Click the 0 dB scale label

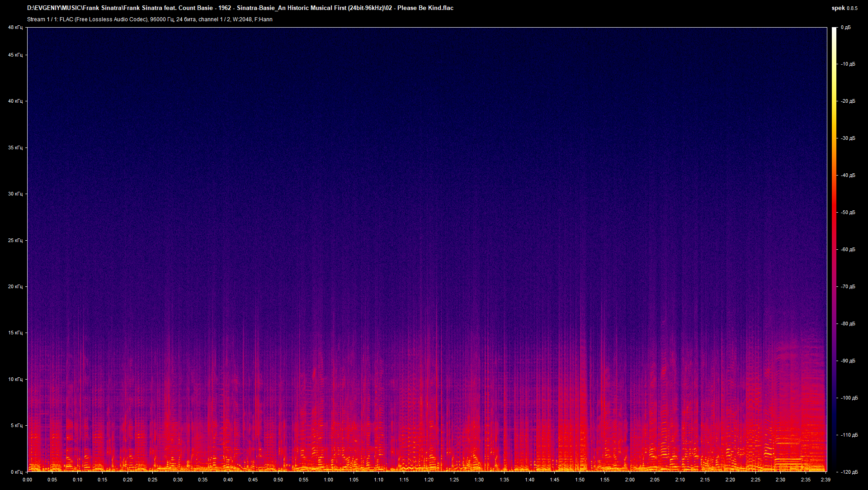tap(845, 28)
